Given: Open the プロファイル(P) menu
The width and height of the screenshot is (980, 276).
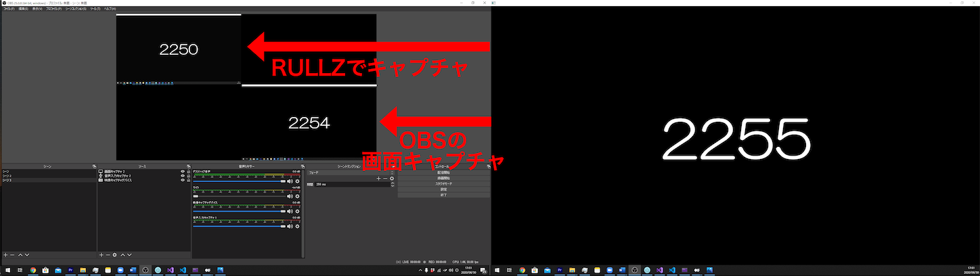Looking at the screenshot, I should 54,9.
